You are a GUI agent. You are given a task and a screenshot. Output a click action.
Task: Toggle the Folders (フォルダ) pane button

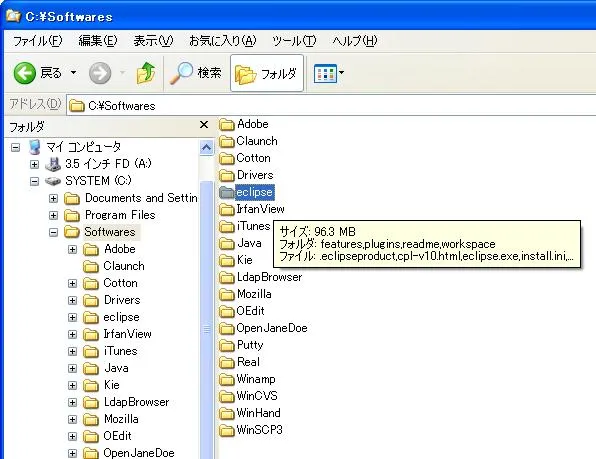click(267, 73)
